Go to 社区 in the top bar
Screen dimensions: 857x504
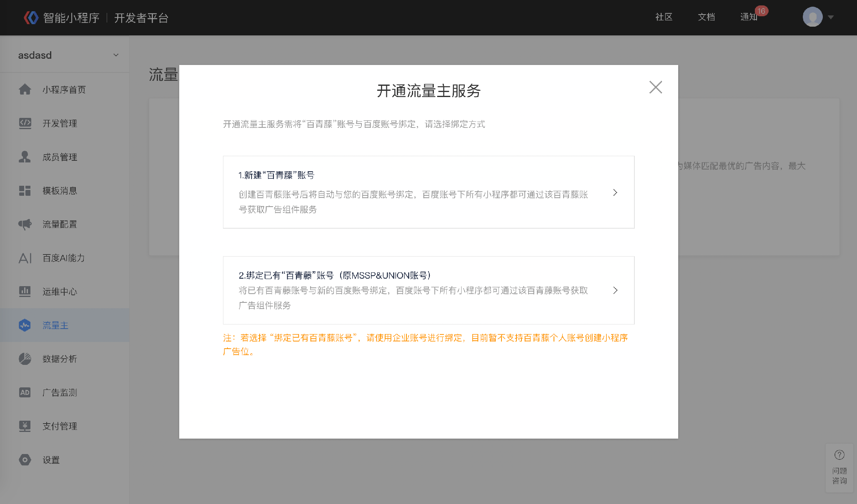pos(664,17)
